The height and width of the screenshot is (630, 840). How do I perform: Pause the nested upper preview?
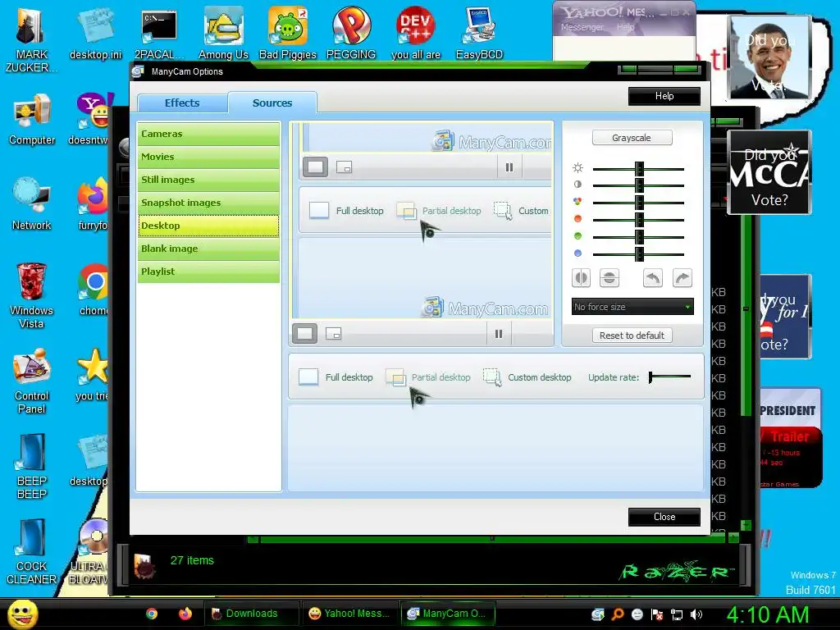click(509, 167)
